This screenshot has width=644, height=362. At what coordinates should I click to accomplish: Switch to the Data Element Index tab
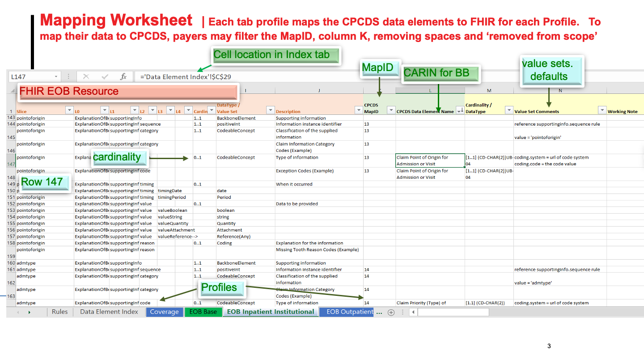tap(109, 312)
